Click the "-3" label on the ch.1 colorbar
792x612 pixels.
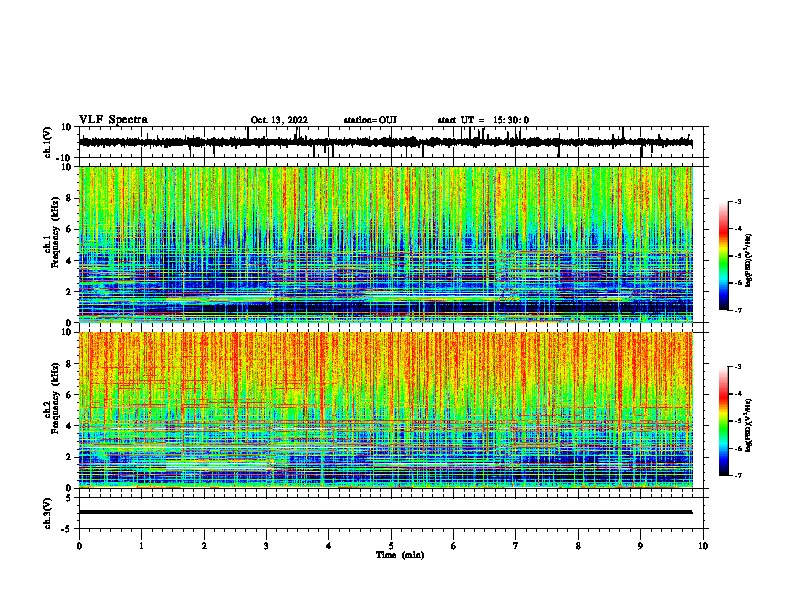point(738,201)
